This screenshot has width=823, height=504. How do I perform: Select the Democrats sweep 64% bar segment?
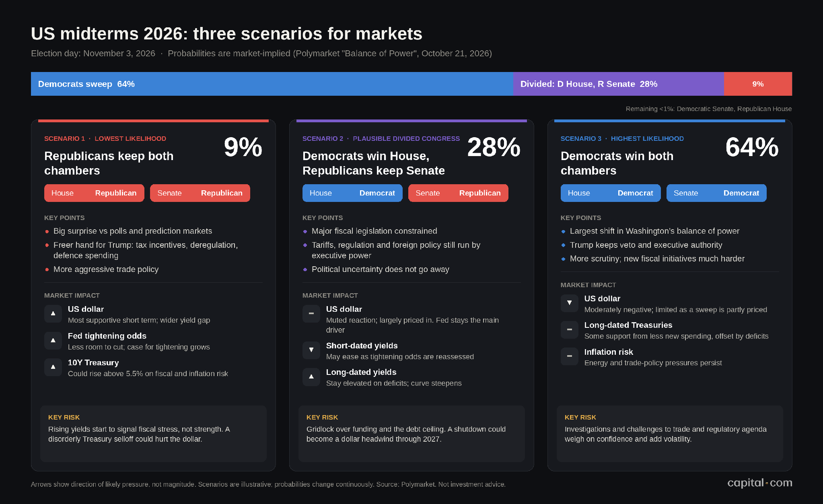[x=272, y=84]
